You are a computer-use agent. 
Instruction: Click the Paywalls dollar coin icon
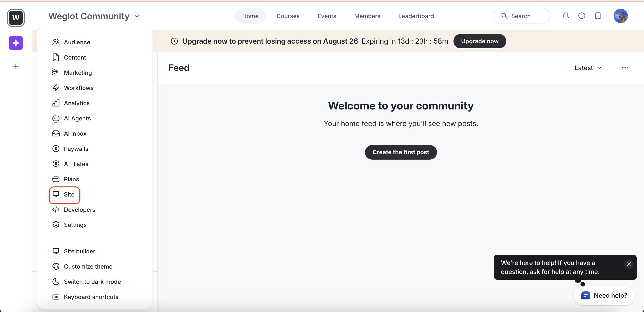[x=56, y=149]
